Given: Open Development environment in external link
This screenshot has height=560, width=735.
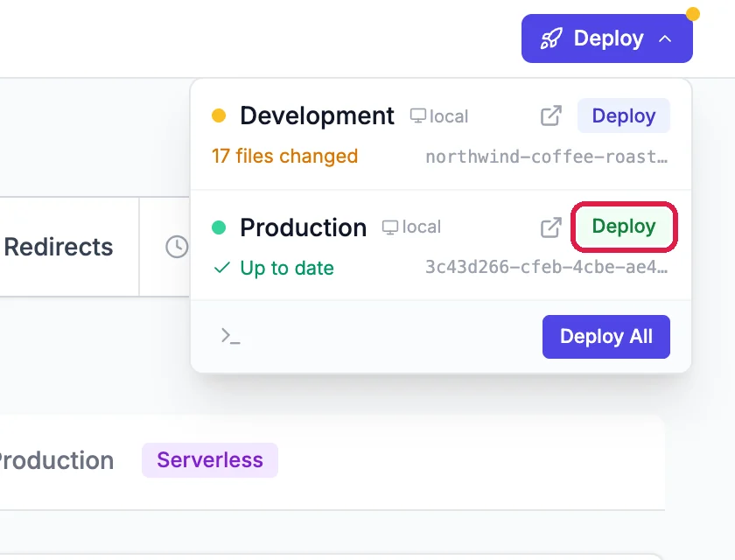Looking at the screenshot, I should [550, 115].
